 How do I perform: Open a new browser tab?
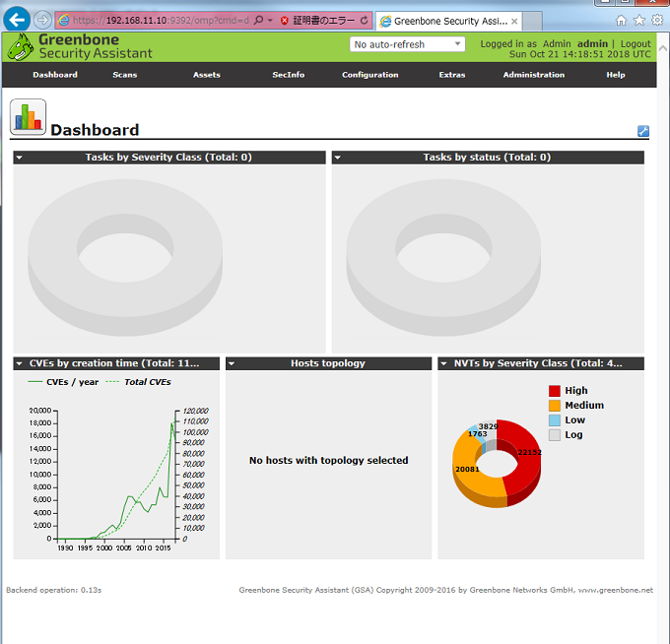point(532,21)
